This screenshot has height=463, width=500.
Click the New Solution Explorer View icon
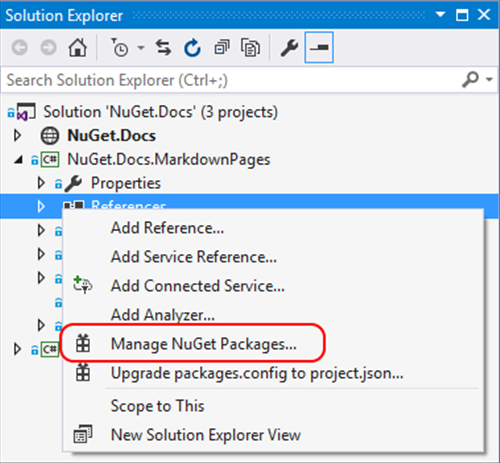click(83, 434)
